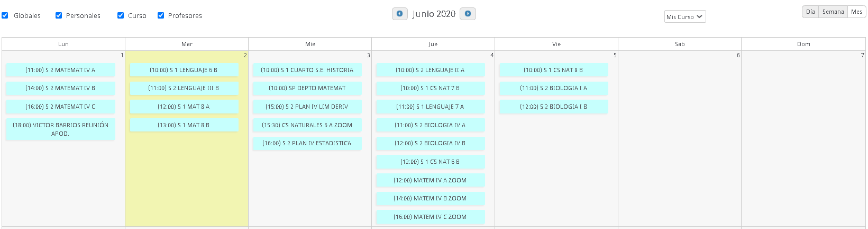Go to next month with right arrow

[x=468, y=14]
